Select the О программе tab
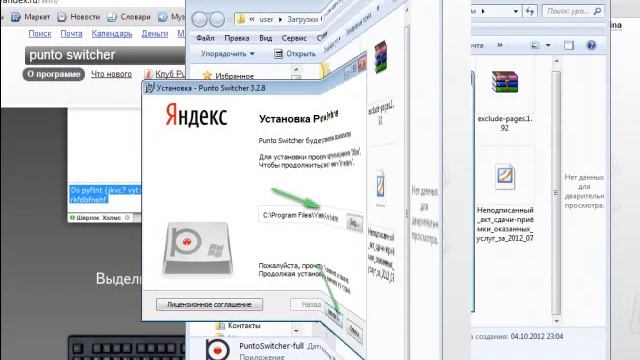This screenshot has height=360, width=640. 54,74
